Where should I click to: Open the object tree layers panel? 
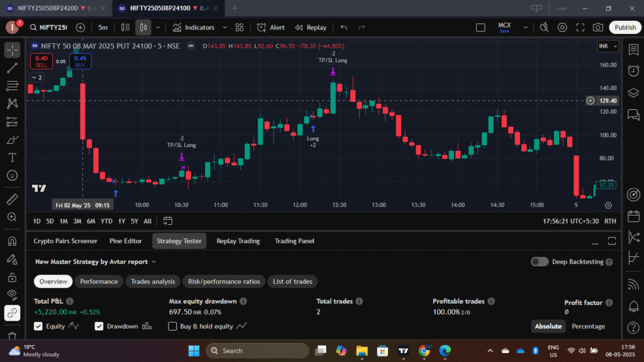[633, 93]
